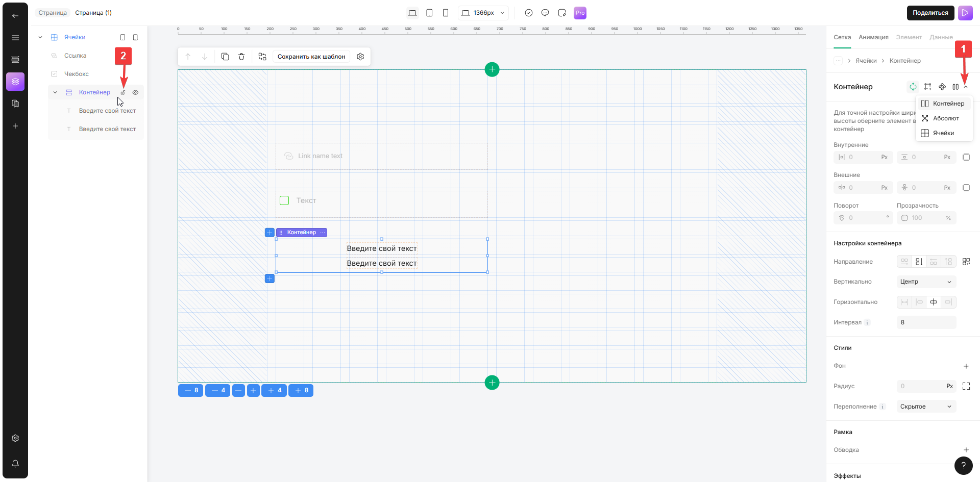Open block settings gear in canvas toolbar
Screen dimensions: 980x482
(x=360, y=57)
